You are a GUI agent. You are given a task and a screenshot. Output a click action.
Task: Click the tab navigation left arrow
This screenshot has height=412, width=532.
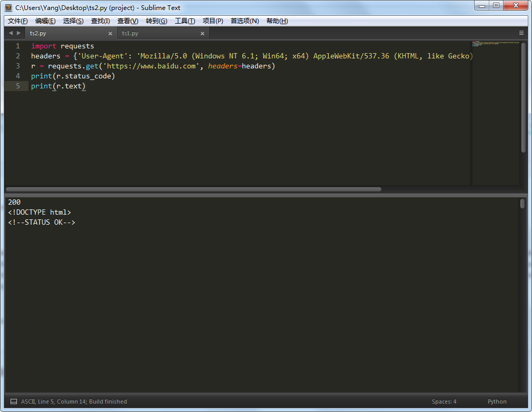11,33
